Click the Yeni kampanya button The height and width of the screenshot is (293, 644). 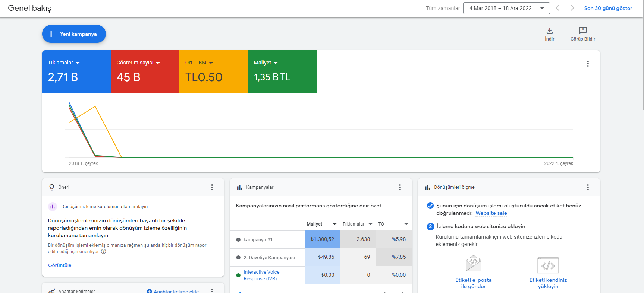click(74, 34)
